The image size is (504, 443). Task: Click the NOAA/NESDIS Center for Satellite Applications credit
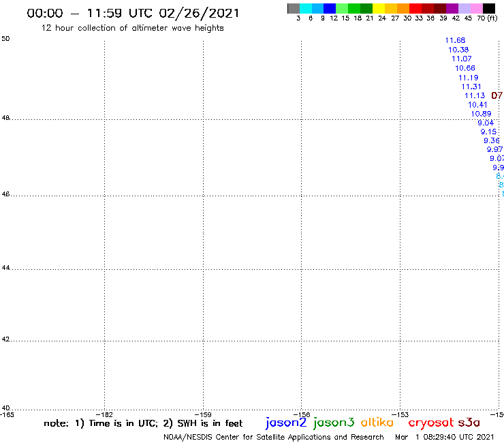(x=274, y=438)
